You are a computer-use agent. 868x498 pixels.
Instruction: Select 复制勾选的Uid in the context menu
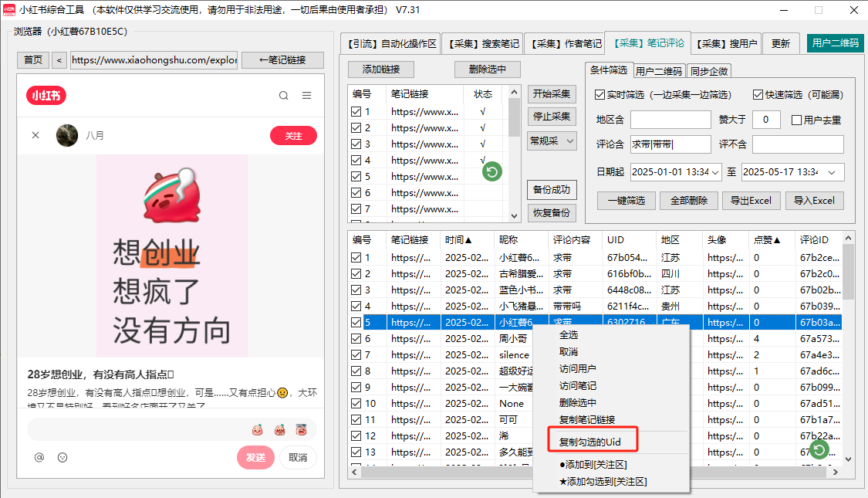[x=590, y=442]
